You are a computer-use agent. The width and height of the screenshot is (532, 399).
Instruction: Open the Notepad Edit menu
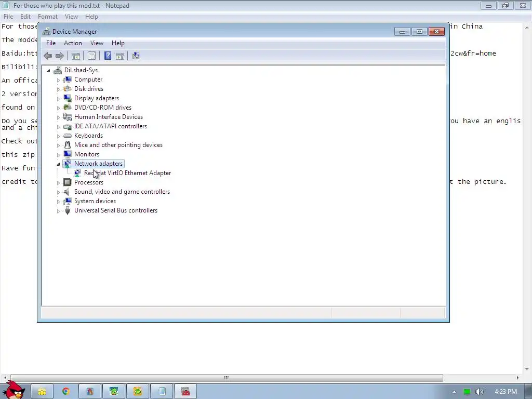point(25,16)
